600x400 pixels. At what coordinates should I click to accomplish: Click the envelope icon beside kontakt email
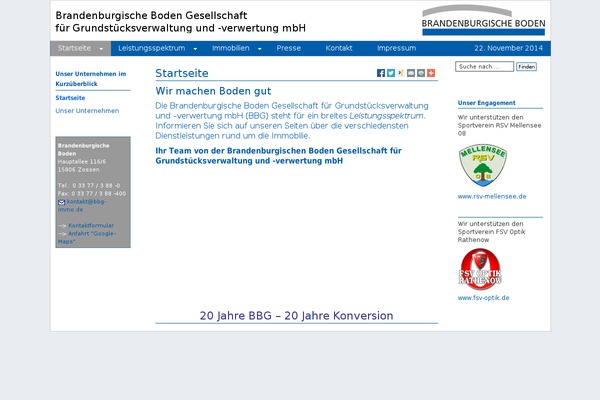coord(62,202)
